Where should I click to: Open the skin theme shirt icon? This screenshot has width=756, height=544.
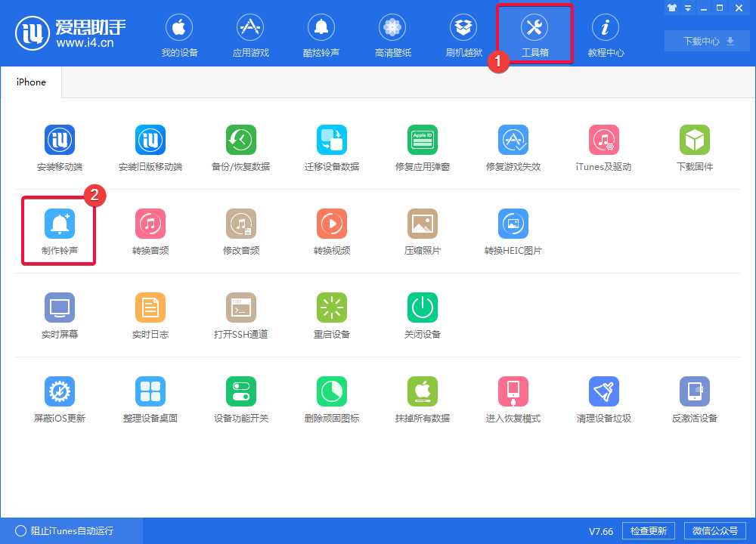point(672,8)
